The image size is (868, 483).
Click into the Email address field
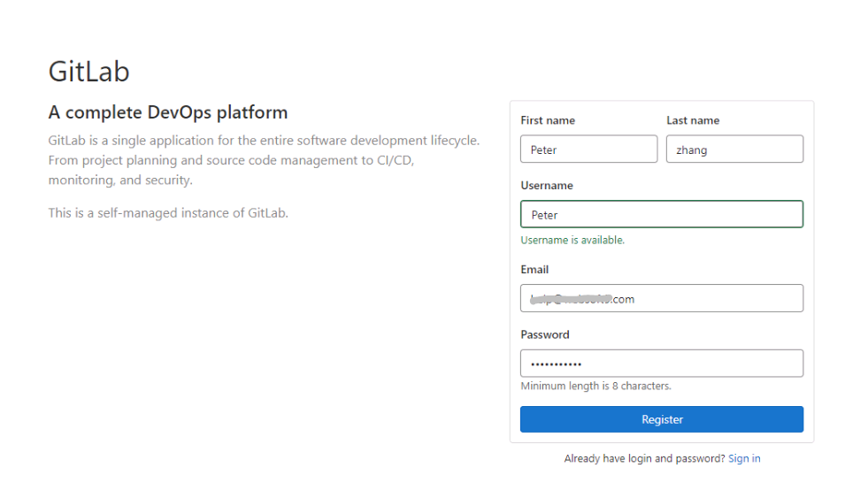tap(662, 298)
